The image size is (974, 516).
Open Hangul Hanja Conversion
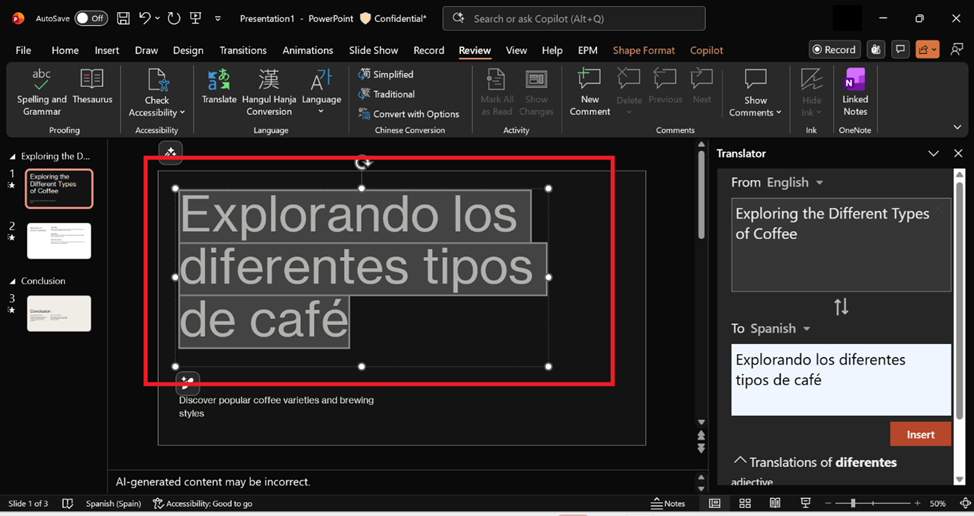click(x=268, y=92)
